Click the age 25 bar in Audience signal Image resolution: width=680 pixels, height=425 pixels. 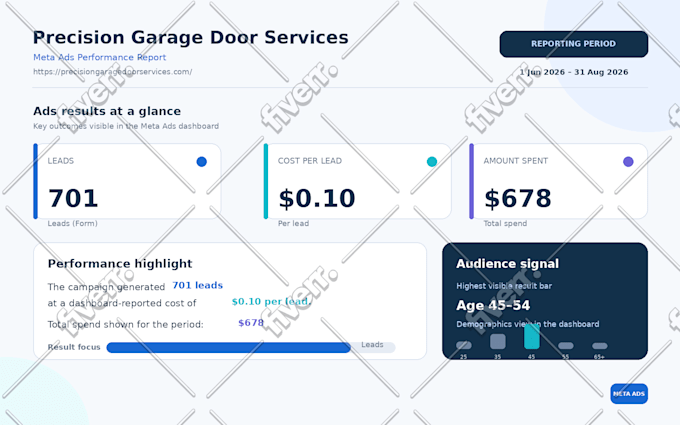(x=464, y=345)
